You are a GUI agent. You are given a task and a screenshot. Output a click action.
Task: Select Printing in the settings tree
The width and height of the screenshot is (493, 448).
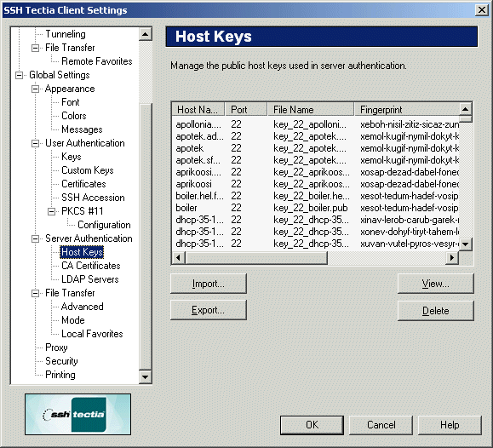pos(60,375)
